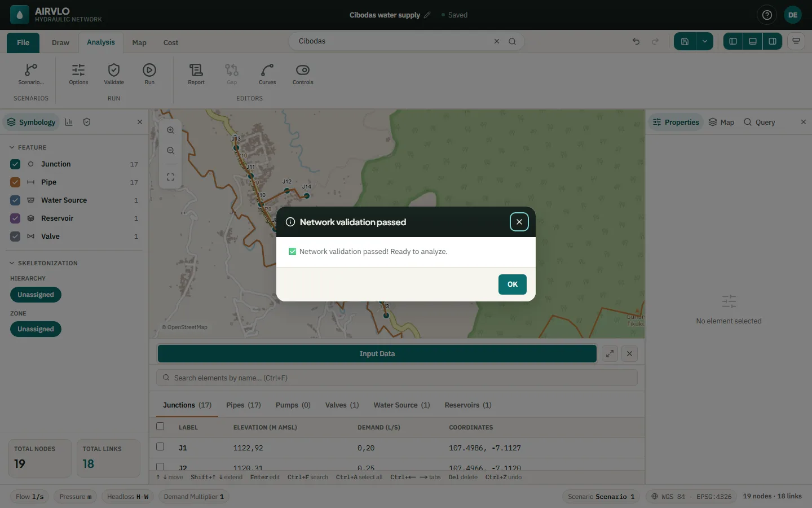The width and height of the screenshot is (812, 508).
Task: Toggle Reservoir layer visibility
Action: (15, 218)
